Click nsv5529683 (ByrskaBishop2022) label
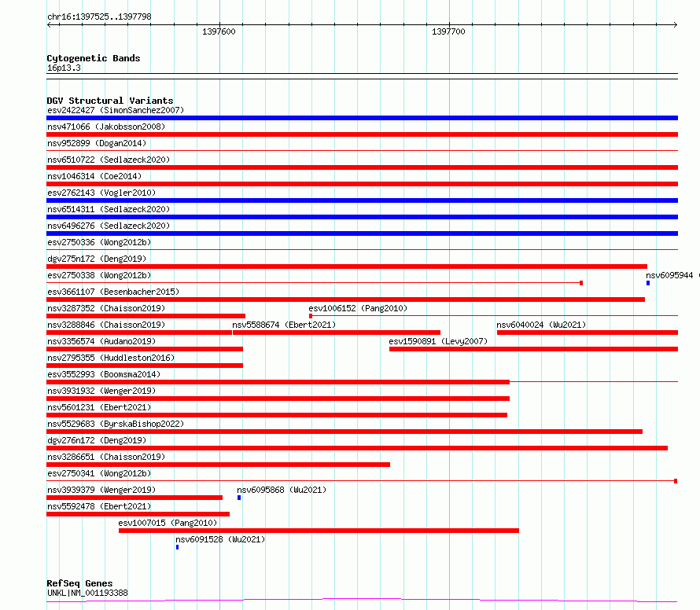 tap(116, 424)
